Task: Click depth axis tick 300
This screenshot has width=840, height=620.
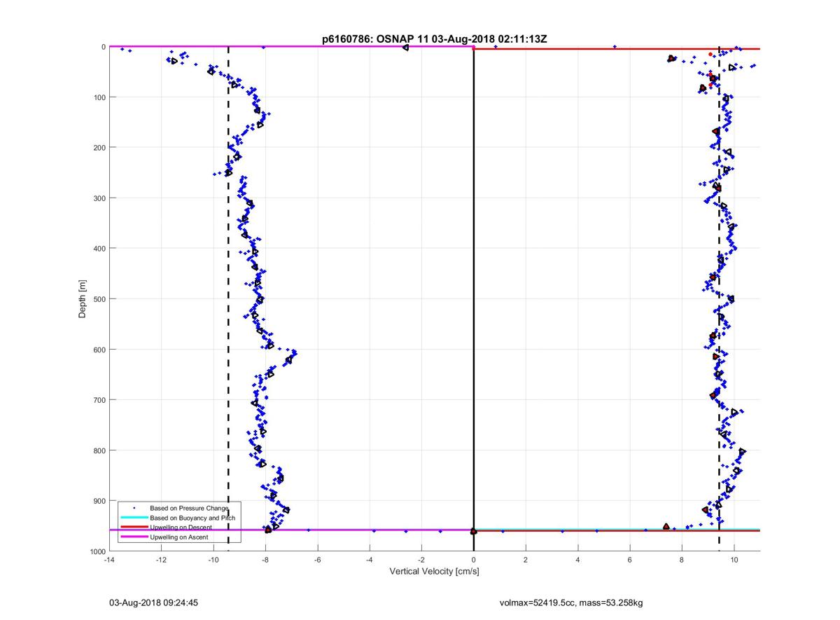Action: click(x=98, y=198)
